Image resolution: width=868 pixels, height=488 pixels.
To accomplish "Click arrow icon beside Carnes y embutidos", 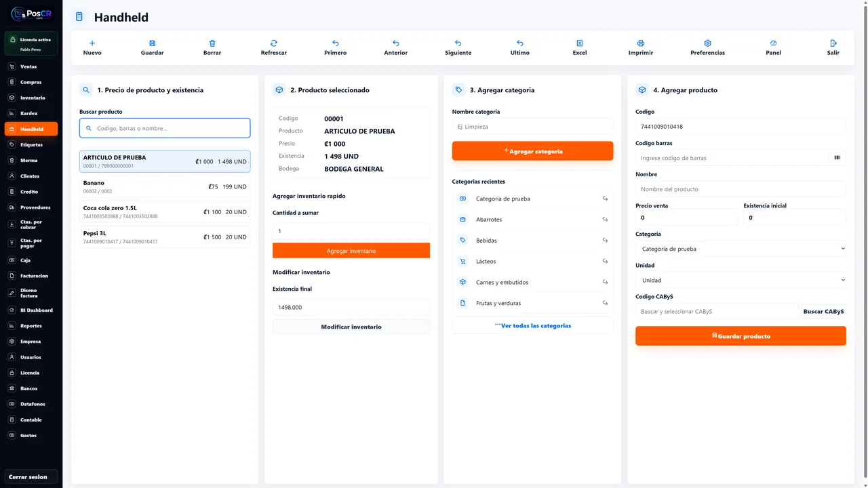I will click(x=605, y=282).
